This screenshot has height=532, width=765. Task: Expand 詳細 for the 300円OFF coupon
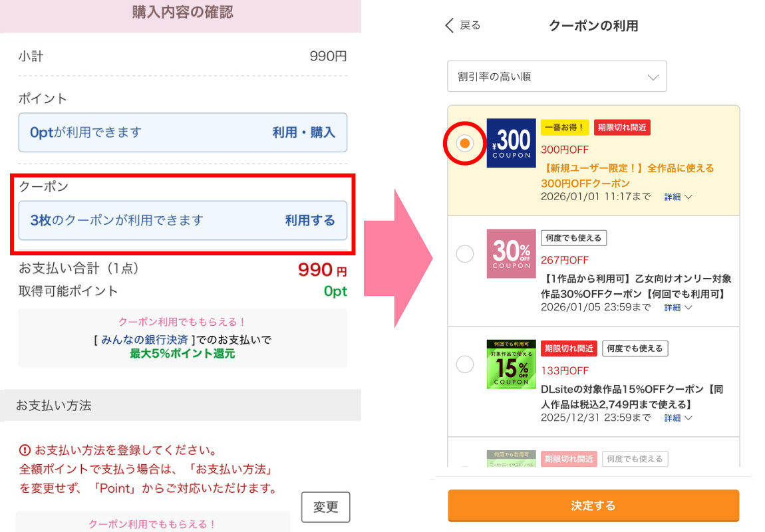pyautogui.click(x=678, y=197)
